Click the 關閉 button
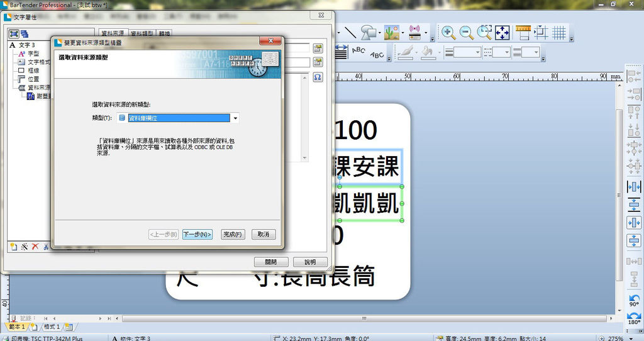The image size is (644, 341). point(270,262)
